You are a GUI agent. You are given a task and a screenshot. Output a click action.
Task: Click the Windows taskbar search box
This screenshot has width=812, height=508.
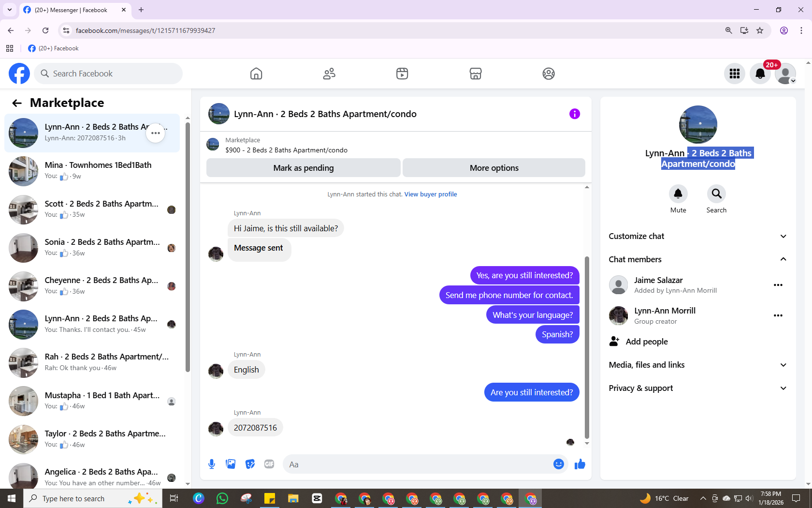tap(93, 498)
